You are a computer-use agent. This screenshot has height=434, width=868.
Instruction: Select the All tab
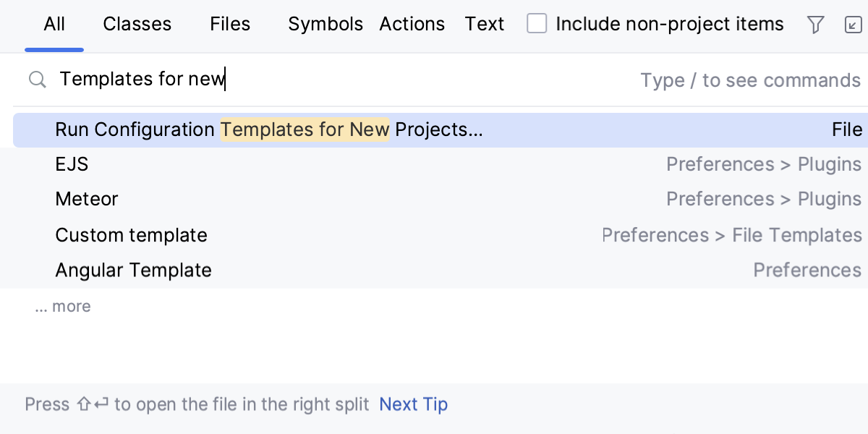(x=54, y=23)
